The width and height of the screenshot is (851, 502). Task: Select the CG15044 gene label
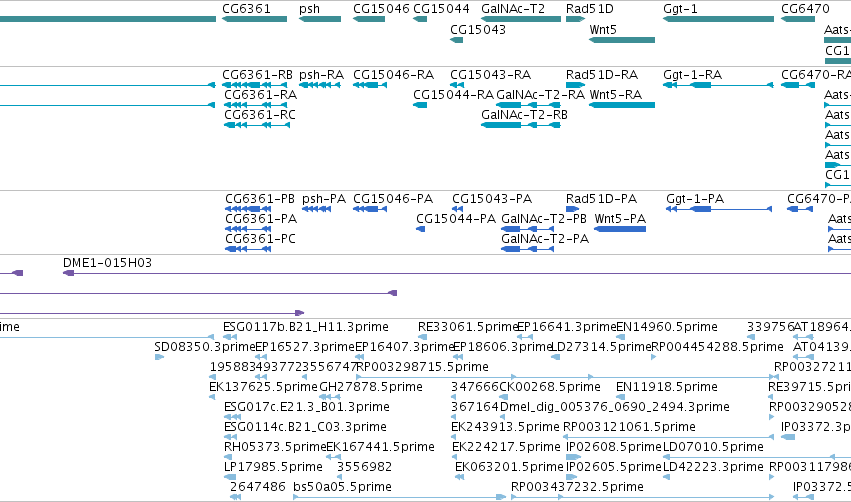(441, 9)
